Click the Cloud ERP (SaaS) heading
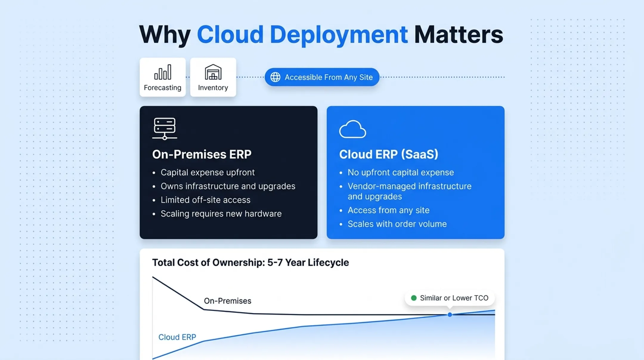The image size is (644, 360). pos(388,154)
